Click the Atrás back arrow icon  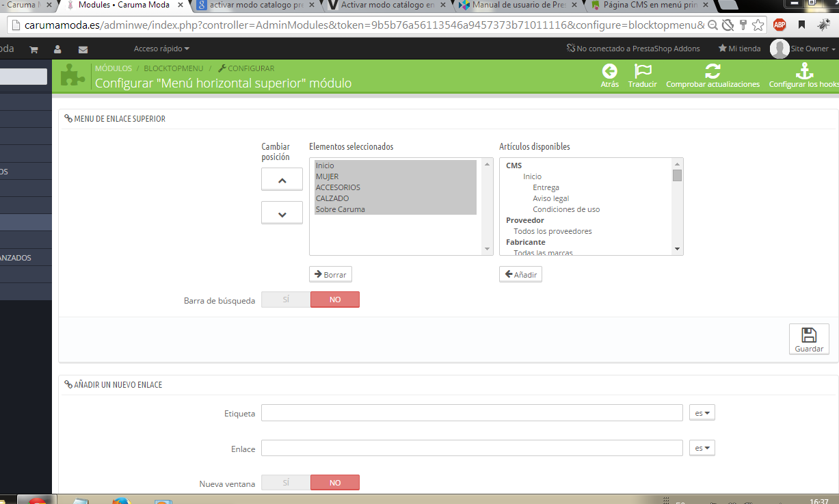coord(609,71)
